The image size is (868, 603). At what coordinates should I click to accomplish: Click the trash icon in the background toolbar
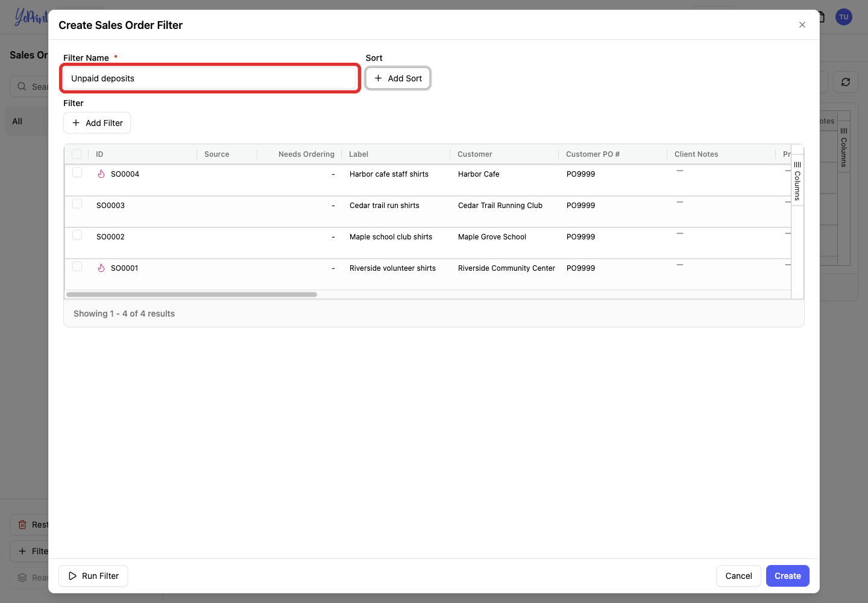(22, 525)
